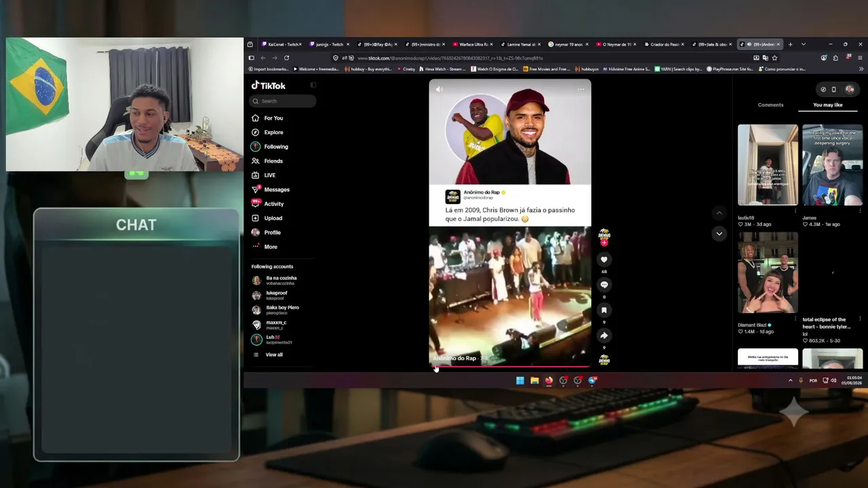The height and width of the screenshot is (488, 868).
Task: Open the Baka boy Piero account
Action: [x=276, y=310]
